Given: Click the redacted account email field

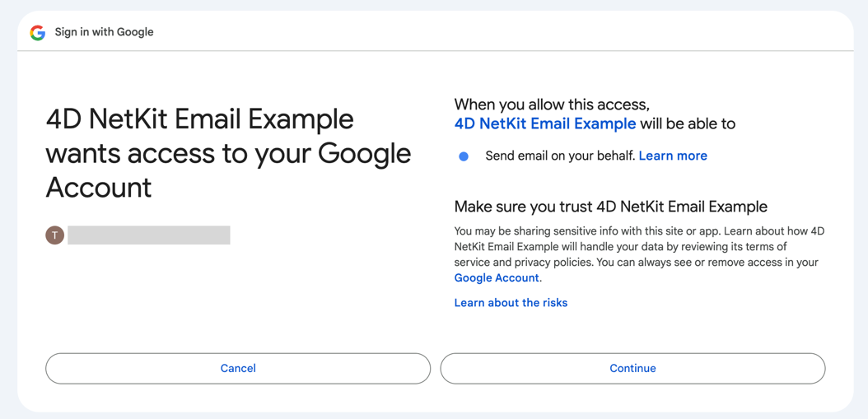Looking at the screenshot, I should click(149, 235).
